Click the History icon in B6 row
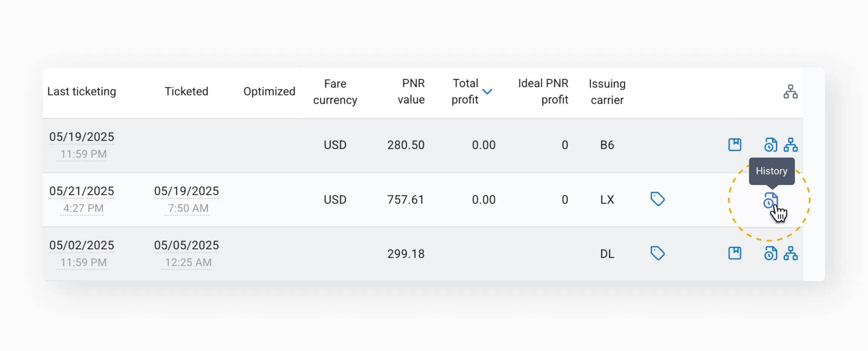 (770, 145)
